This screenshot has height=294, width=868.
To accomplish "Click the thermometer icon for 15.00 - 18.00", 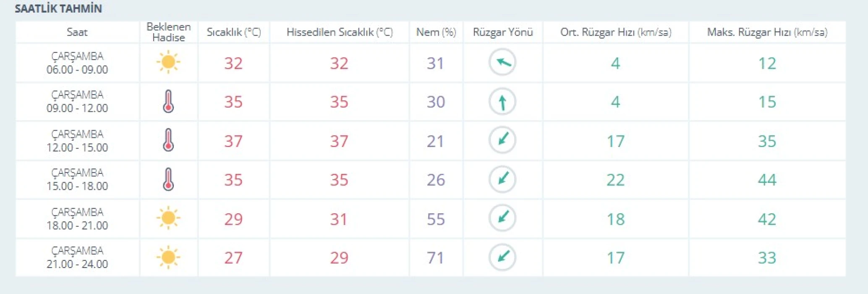I will 168,179.
